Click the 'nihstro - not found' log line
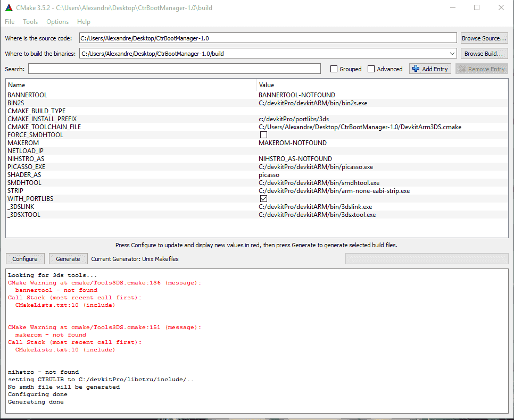 click(x=43, y=372)
